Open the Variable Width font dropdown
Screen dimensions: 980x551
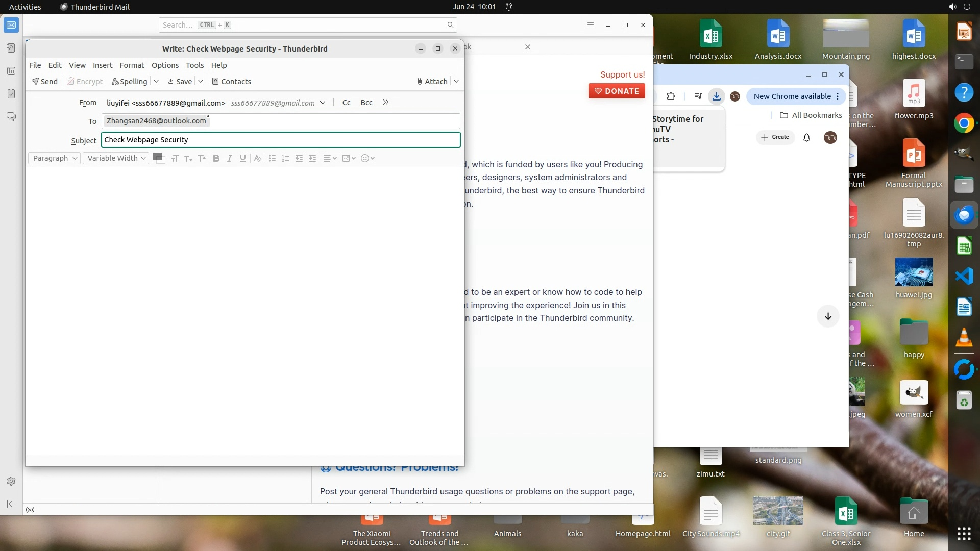(x=116, y=158)
